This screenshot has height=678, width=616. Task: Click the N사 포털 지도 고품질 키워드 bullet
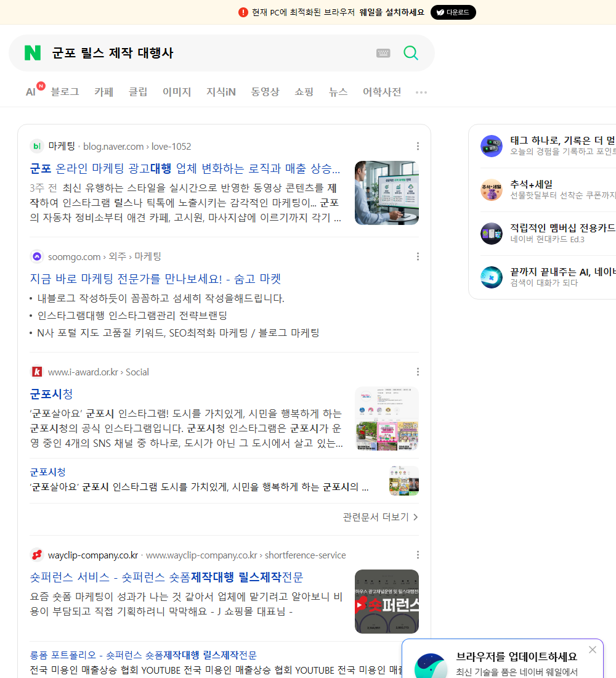click(178, 333)
